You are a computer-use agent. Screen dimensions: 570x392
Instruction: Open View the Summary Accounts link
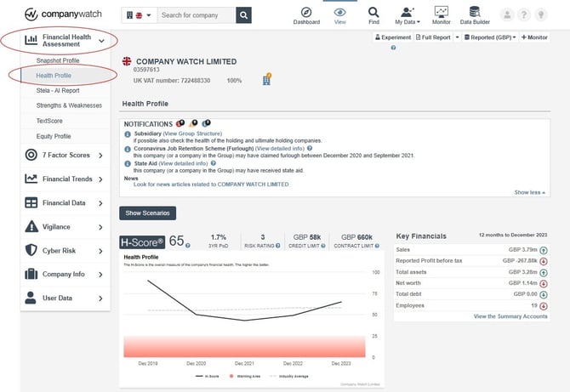pos(510,316)
